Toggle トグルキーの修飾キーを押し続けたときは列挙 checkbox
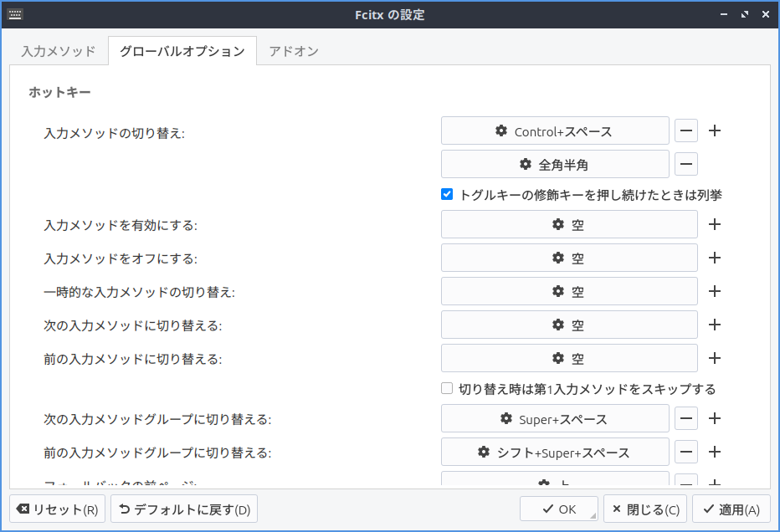 (x=447, y=194)
